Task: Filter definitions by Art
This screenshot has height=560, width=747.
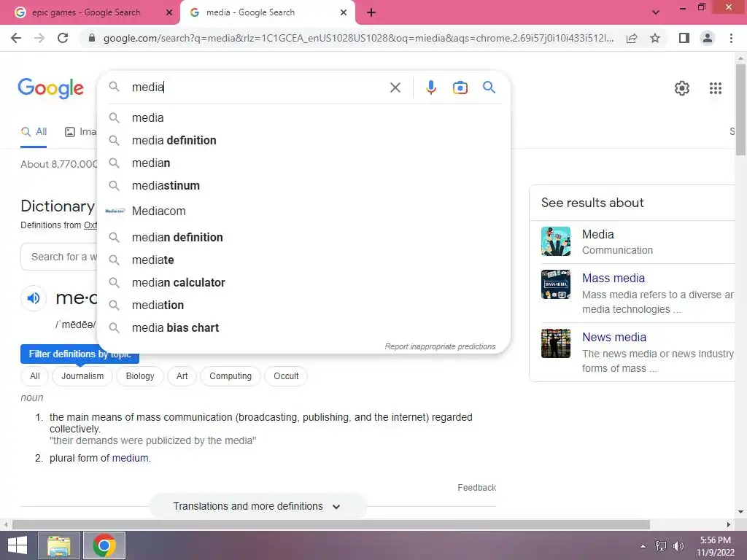Action: coord(182,376)
